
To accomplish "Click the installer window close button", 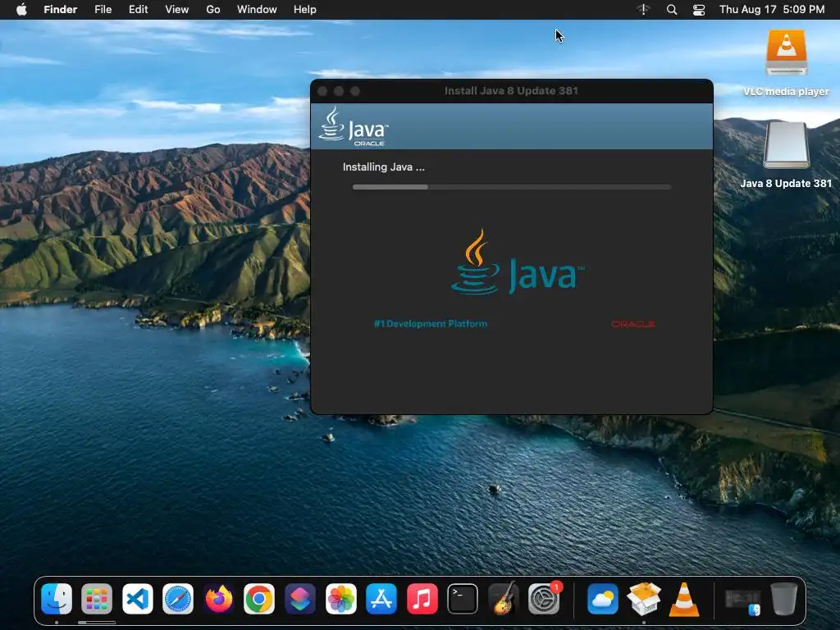I will coord(322,91).
